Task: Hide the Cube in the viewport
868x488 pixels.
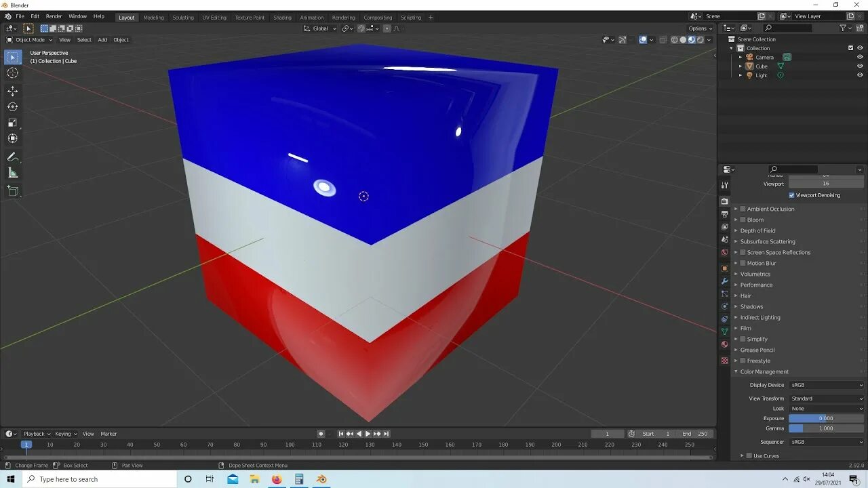Action: [860, 66]
